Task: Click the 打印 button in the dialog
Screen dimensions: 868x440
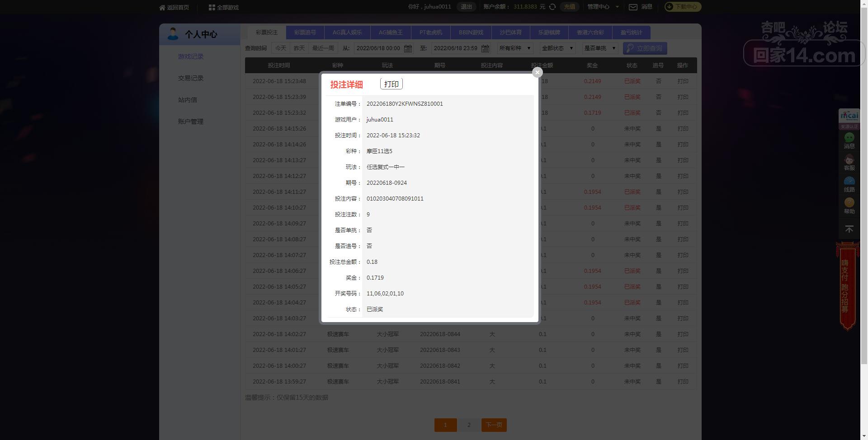Action: (x=391, y=84)
